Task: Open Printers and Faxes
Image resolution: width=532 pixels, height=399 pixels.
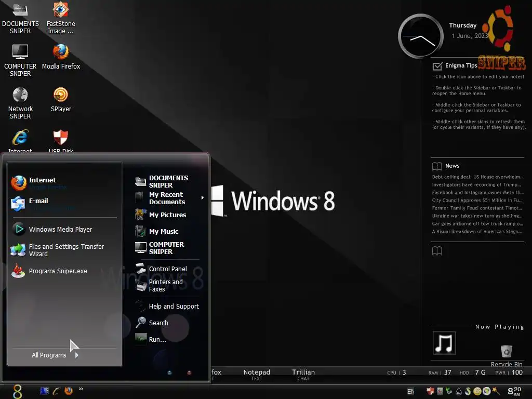Action: [x=159, y=285]
